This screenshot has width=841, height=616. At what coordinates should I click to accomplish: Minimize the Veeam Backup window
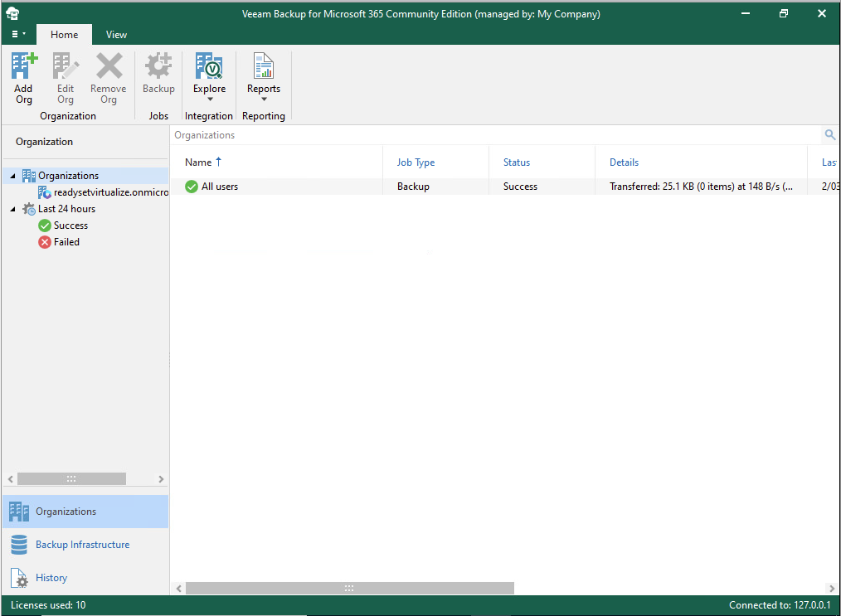tap(746, 13)
